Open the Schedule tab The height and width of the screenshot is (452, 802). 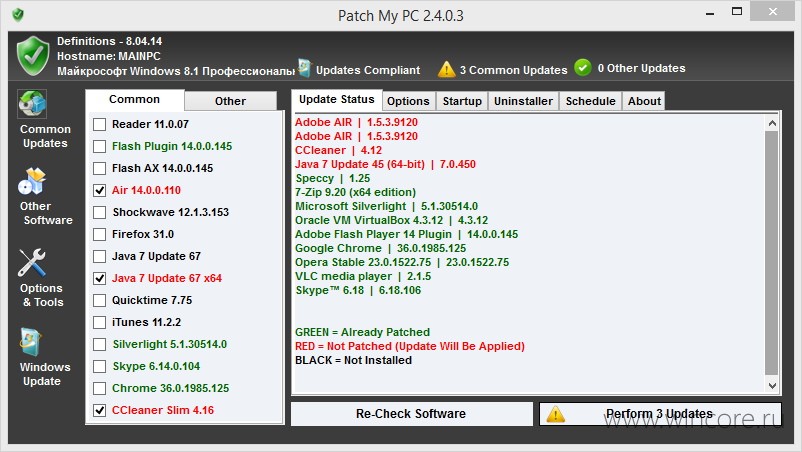pos(590,101)
